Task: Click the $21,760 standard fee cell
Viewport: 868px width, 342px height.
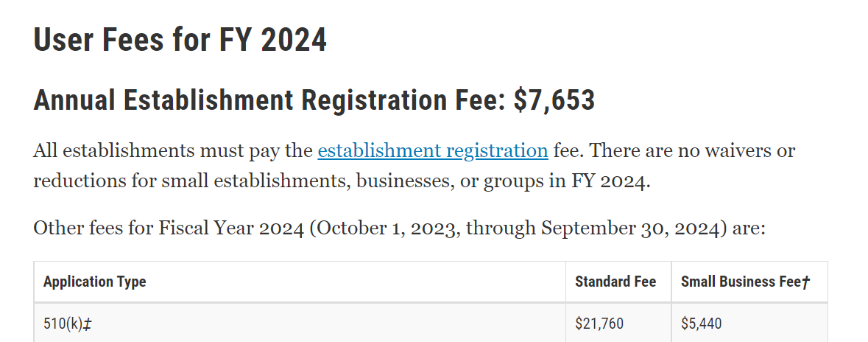Action: [599, 323]
